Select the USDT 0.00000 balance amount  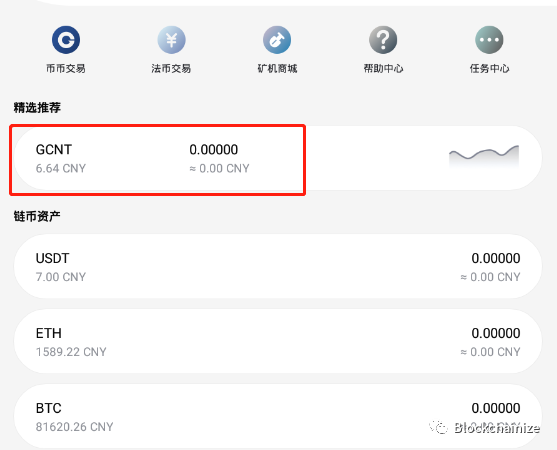[496, 258]
